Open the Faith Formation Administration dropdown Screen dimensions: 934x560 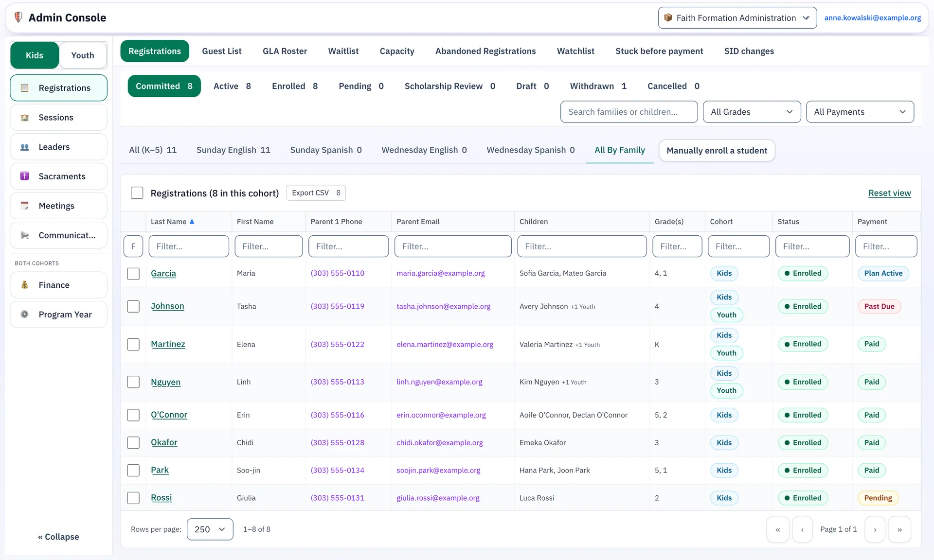tap(737, 18)
